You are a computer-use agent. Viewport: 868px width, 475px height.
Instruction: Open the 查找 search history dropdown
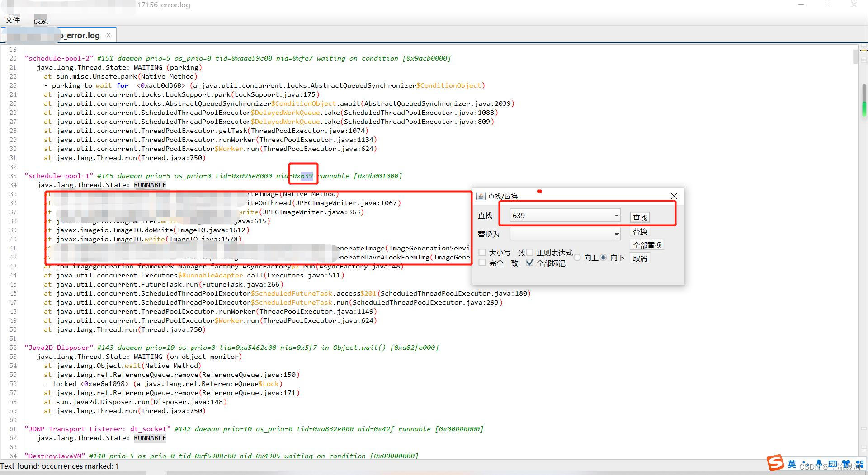click(x=617, y=216)
